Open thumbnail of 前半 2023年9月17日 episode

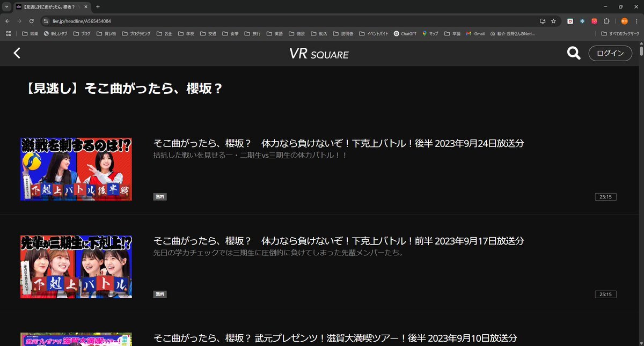click(x=76, y=267)
